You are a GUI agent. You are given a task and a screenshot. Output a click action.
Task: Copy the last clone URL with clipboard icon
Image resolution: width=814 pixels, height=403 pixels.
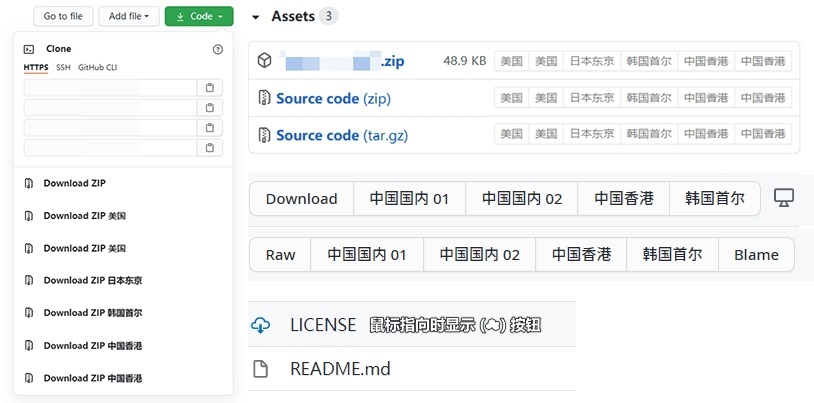[x=209, y=148]
